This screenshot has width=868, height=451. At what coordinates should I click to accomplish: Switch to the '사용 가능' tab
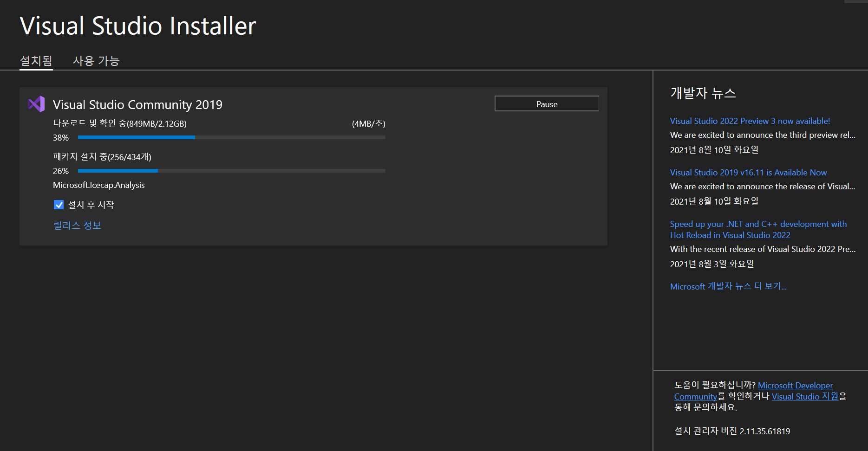(96, 61)
